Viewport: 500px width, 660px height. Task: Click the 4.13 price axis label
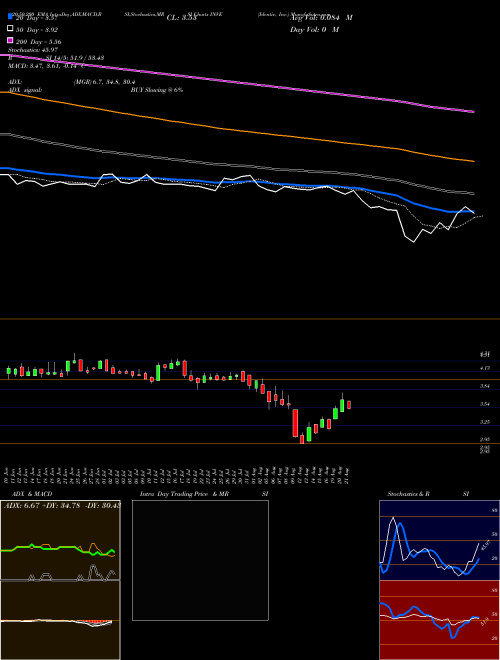485,368
